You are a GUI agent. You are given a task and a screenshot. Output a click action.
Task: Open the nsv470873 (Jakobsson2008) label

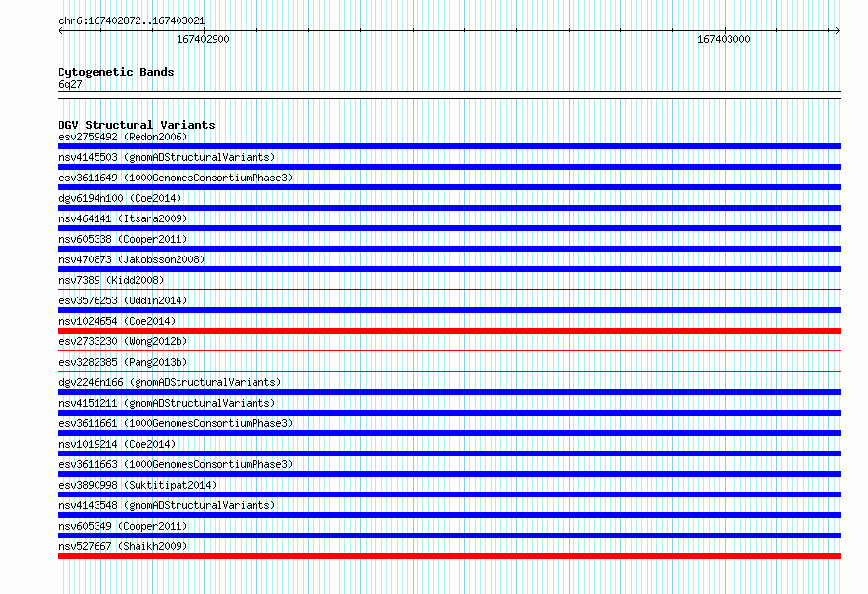(132, 259)
